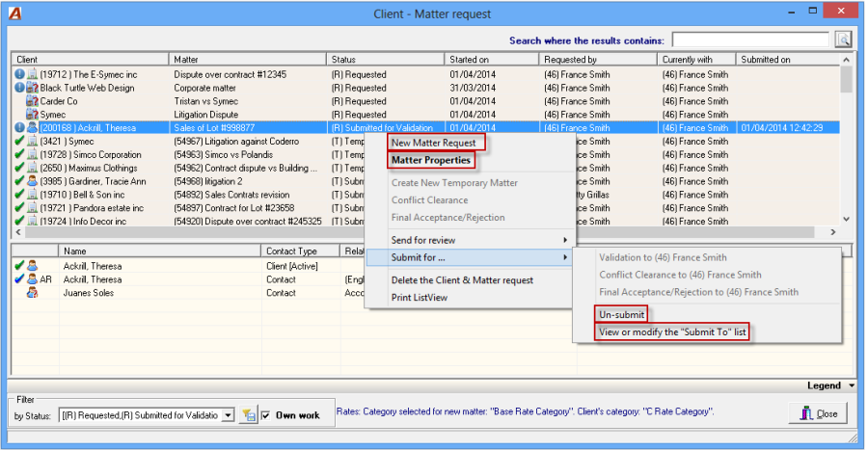Image resolution: width=868 pixels, height=450 pixels.
Task: Click the vertical scrollbar down arrow
Action: point(846,219)
